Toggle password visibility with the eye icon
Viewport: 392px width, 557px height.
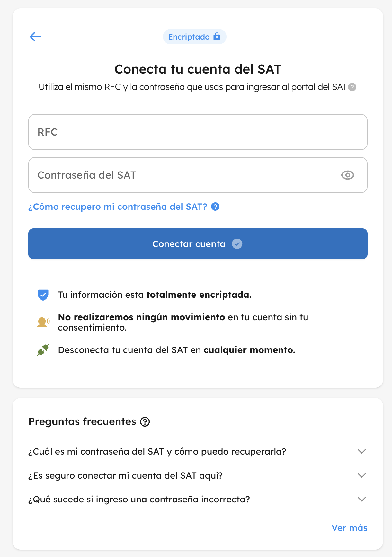pyautogui.click(x=347, y=175)
